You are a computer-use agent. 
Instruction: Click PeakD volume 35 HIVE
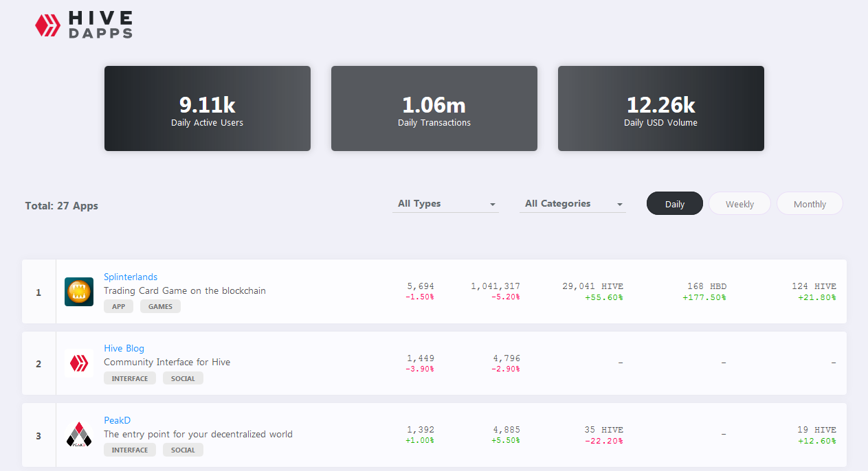604,430
